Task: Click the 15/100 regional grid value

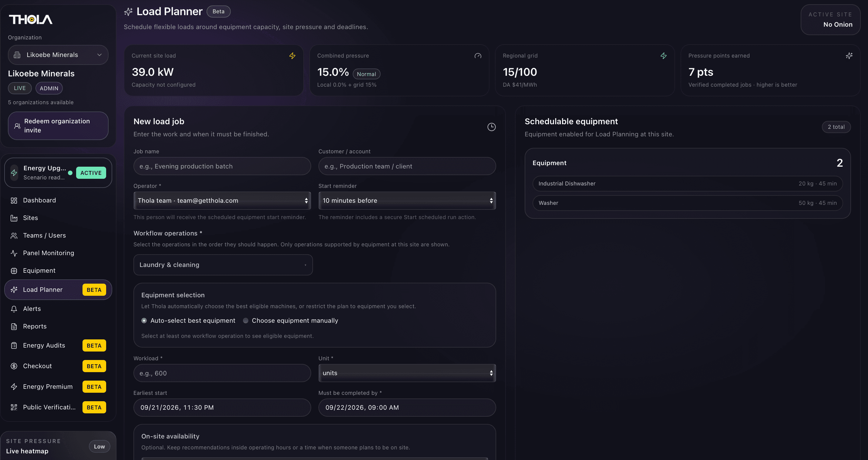Action: [520, 72]
